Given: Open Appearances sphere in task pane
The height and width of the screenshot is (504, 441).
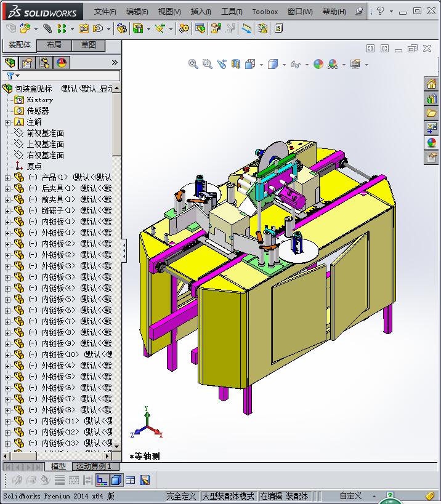Looking at the screenshot, I should click(431, 142).
